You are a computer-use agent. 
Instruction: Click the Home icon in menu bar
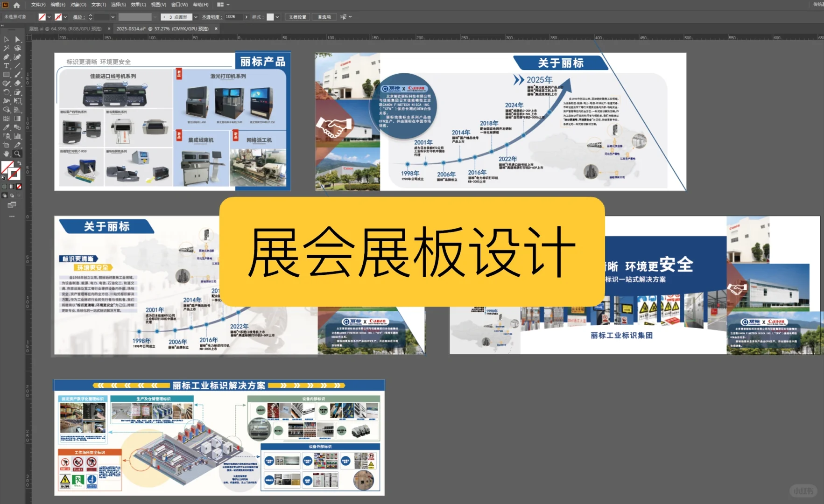17,5
